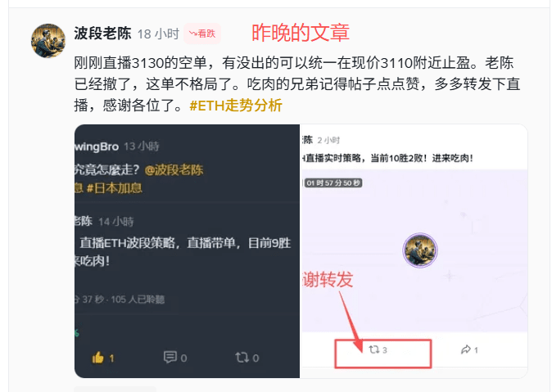The image size is (552, 392).
Task: Click the main post text about 3130的空单
Action: pyautogui.click(x=296, y=84)
